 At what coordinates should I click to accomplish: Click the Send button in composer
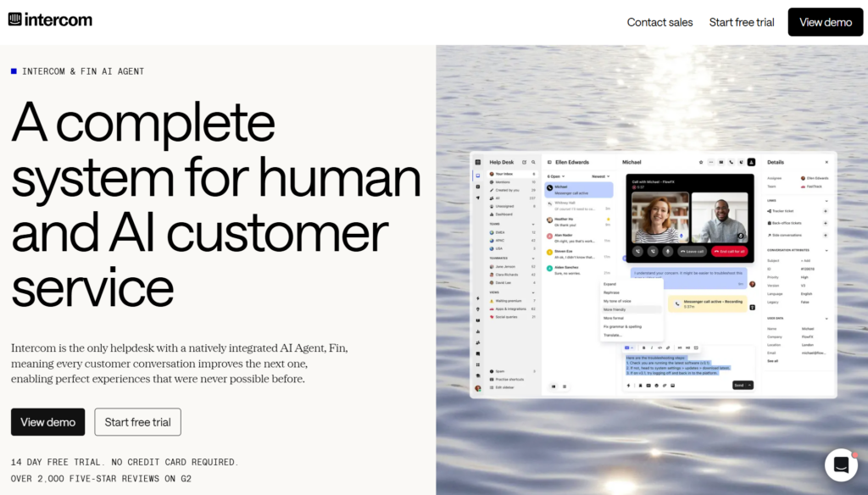[739, 386]
